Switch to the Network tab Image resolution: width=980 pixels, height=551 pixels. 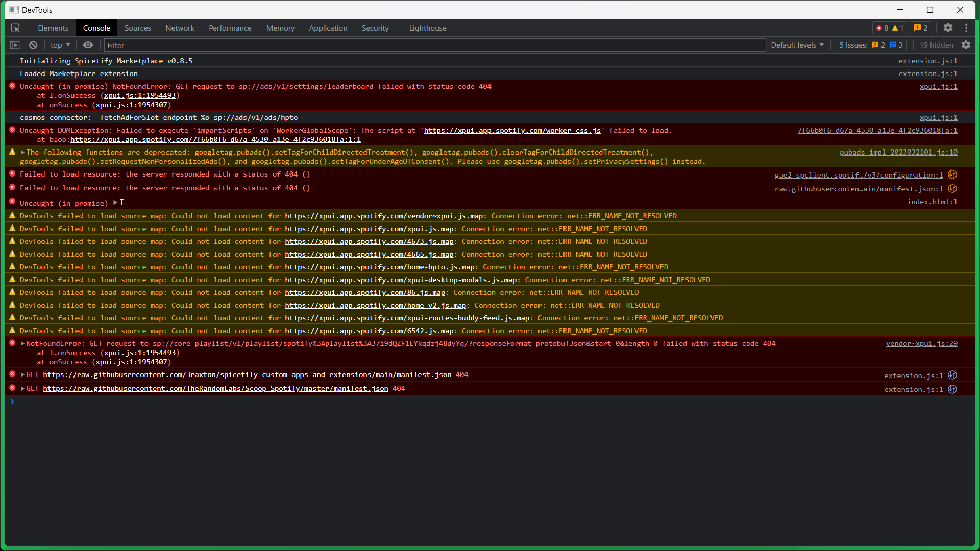coord(180,28)
